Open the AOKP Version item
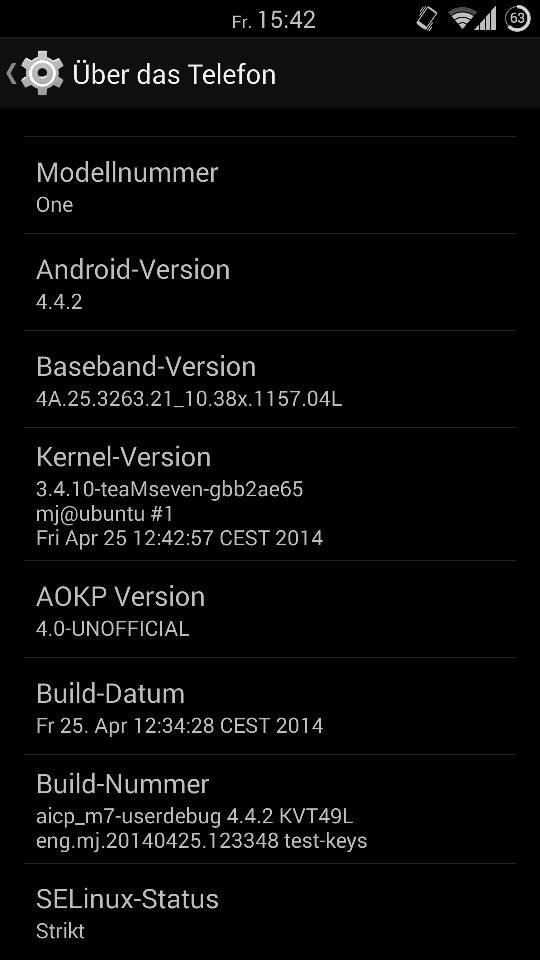 270,609
